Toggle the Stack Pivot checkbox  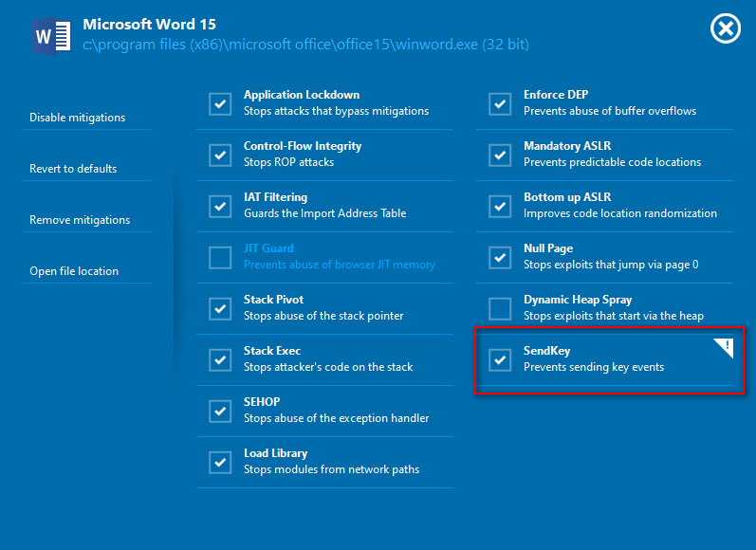[x=220, y=308]
